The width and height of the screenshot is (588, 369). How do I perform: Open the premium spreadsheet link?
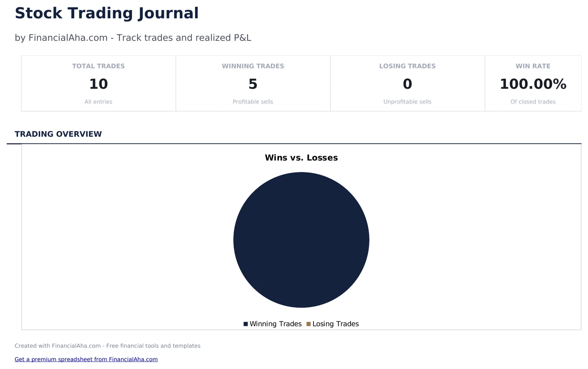[86, 359]
